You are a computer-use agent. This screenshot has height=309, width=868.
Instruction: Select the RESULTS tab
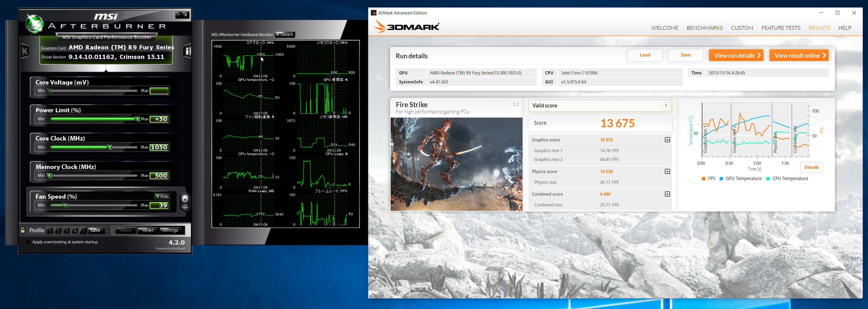click(x=819, y=28)
